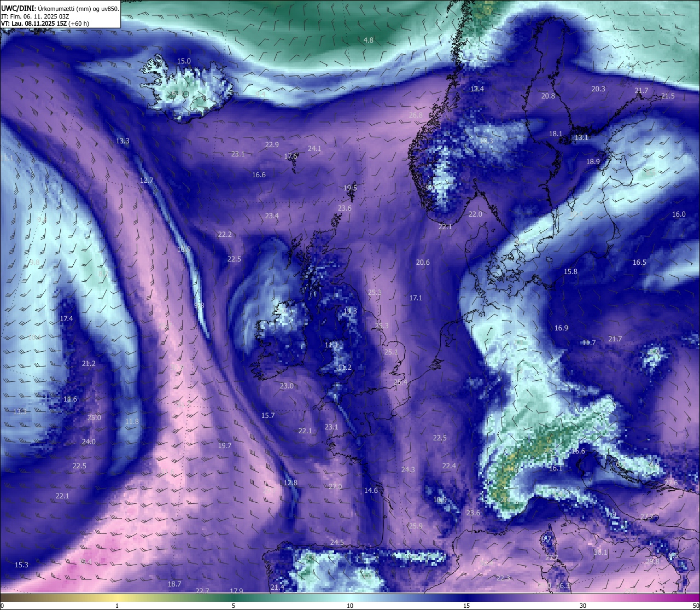Click the 17.1 value label
700x610 pixels.
416,298
